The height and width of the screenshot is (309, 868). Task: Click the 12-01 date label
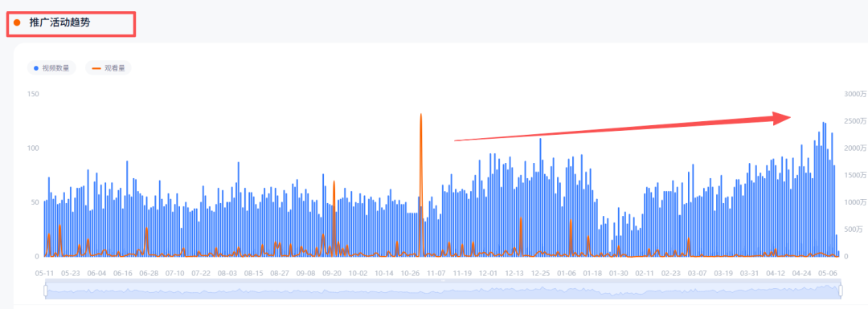click(489, 273)
